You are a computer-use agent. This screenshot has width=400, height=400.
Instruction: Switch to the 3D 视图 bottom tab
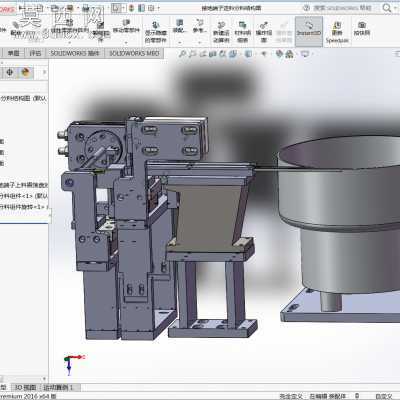[x=25, y=387]
